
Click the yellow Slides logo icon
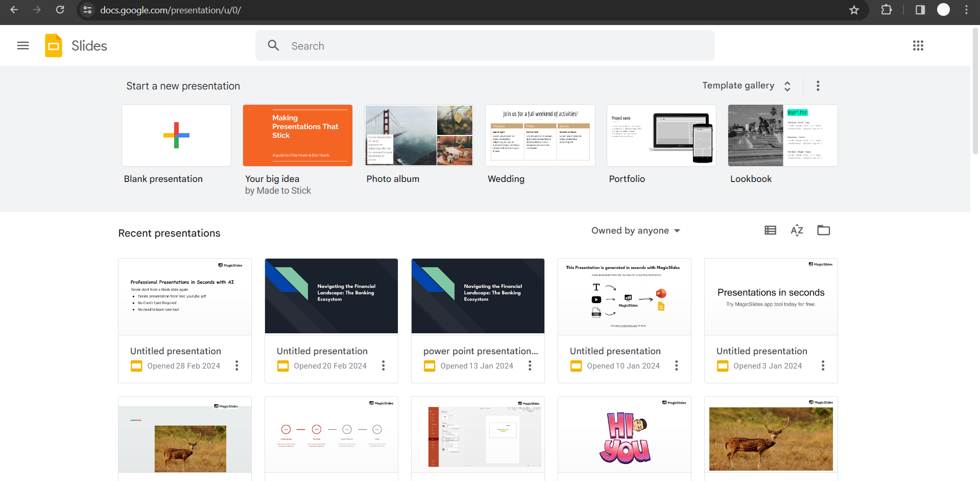54,45
